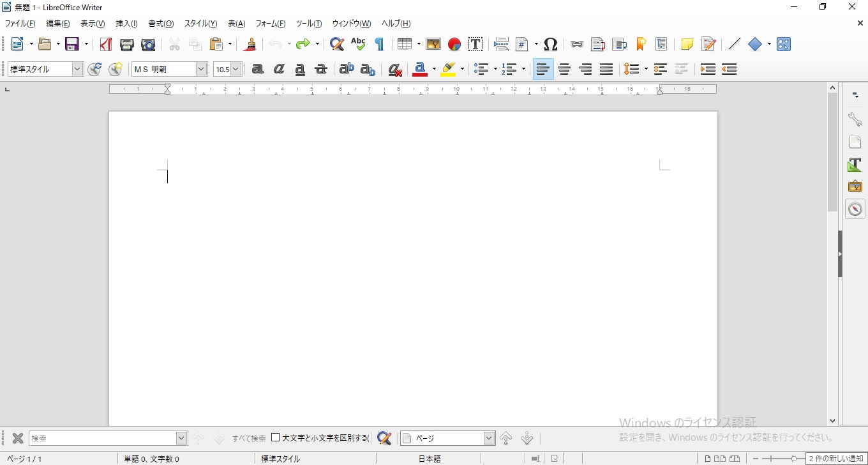Open sidebar Navigator (compass)

[x=855, y=209]
